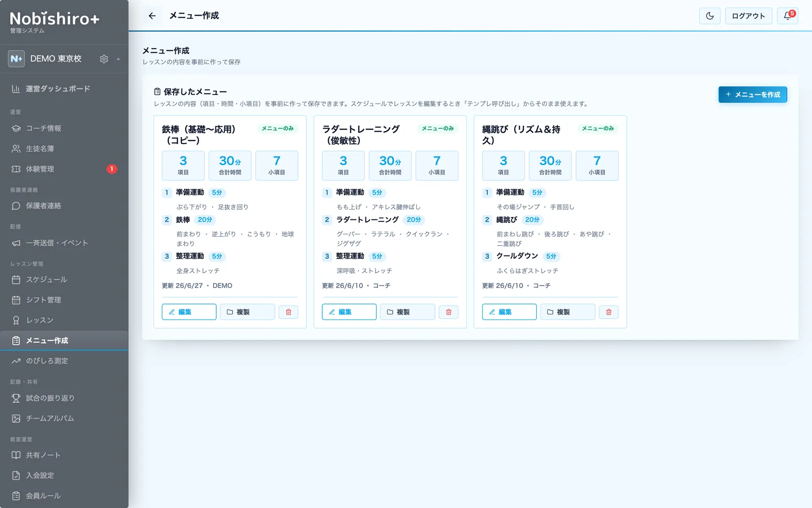
Task: Click the megaphone icon for 一斉送信・イベント
Action: tap(16, 243)
